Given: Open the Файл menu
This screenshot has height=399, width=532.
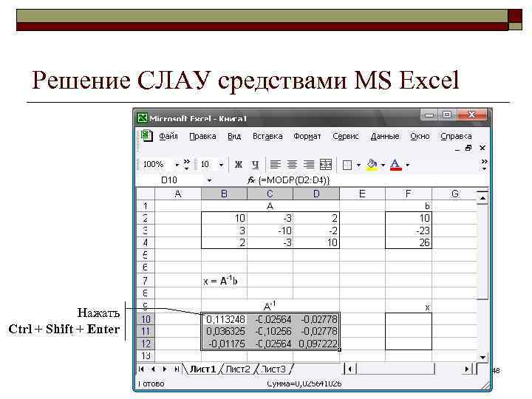Looking at the screenshot, I should [168, 137].
